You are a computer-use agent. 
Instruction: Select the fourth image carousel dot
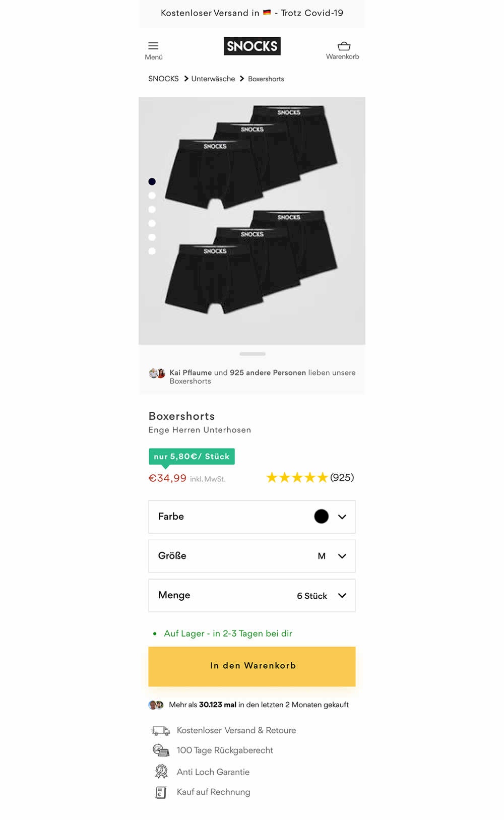tap(152, 223)
